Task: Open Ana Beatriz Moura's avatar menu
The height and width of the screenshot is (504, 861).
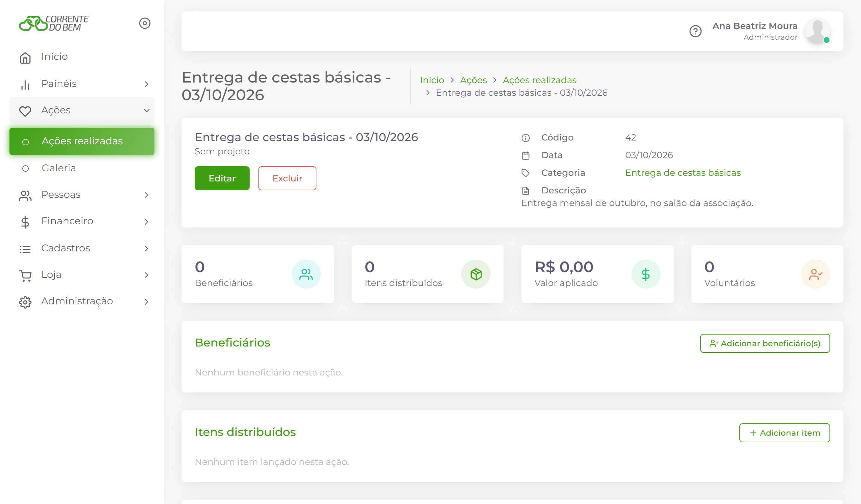Action: coord(818,31)
